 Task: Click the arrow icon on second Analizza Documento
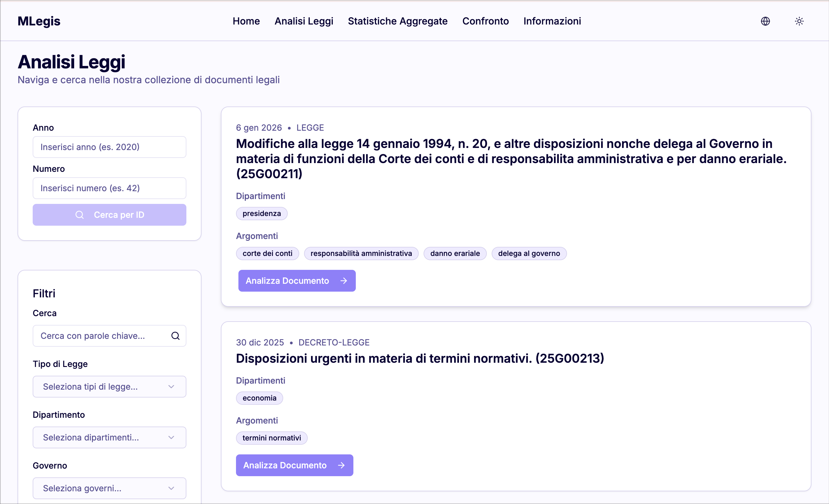coord(341,465)
